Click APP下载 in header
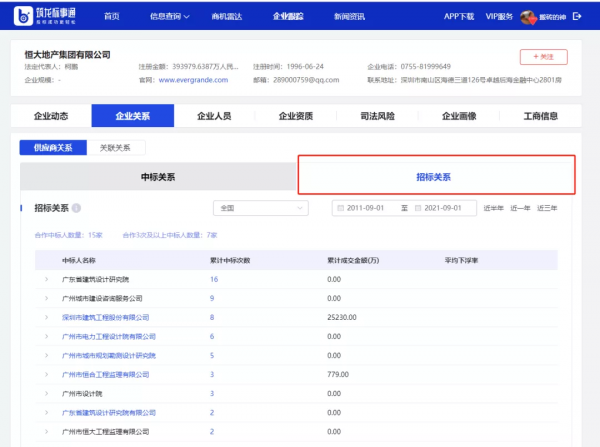Screen dimensions: 600x447 [x=459, y=16]
